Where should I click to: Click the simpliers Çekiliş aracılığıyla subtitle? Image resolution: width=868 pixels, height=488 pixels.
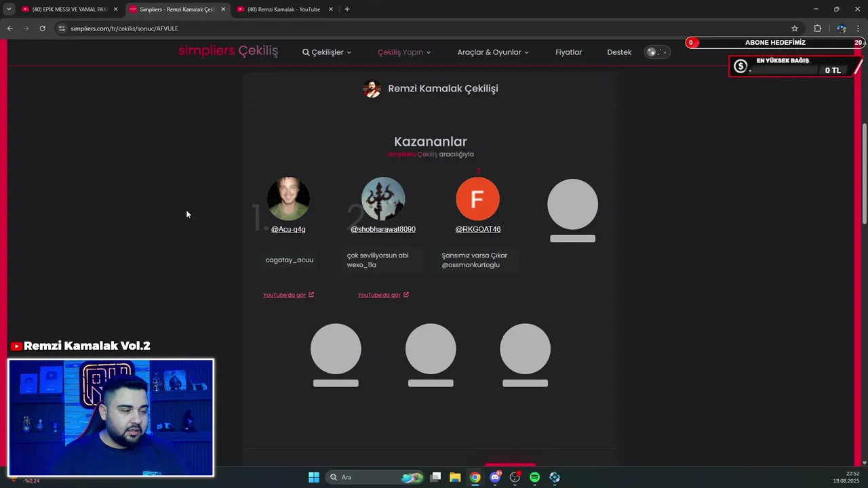[x=431, y=155]
